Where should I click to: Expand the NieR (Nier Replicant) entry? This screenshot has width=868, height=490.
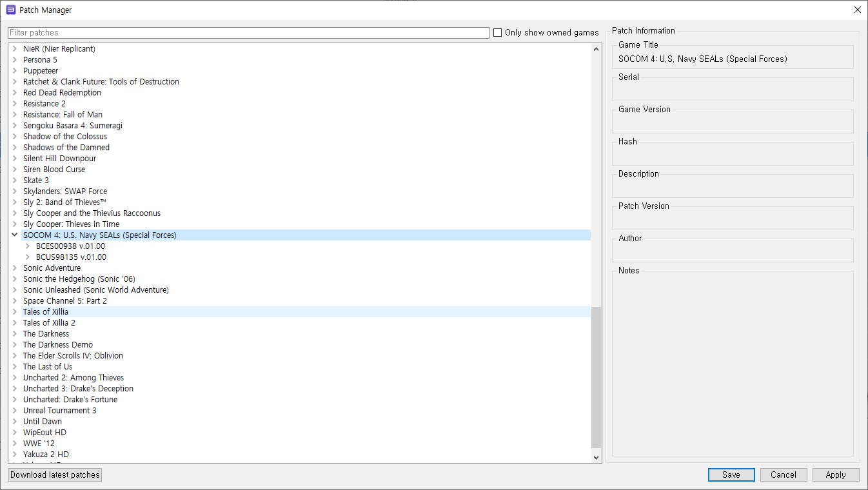pos(14,49)
